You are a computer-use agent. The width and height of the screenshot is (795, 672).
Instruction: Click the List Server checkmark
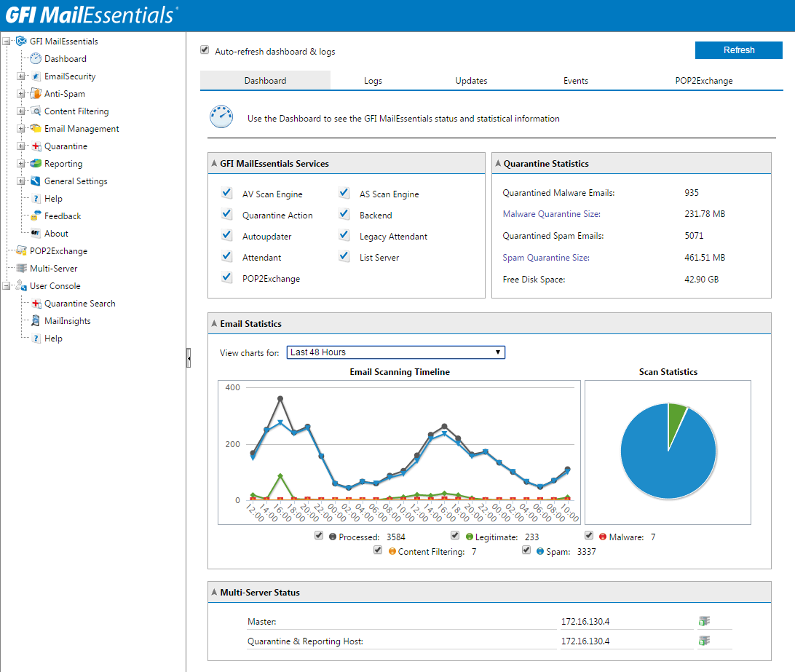point(344,256)
